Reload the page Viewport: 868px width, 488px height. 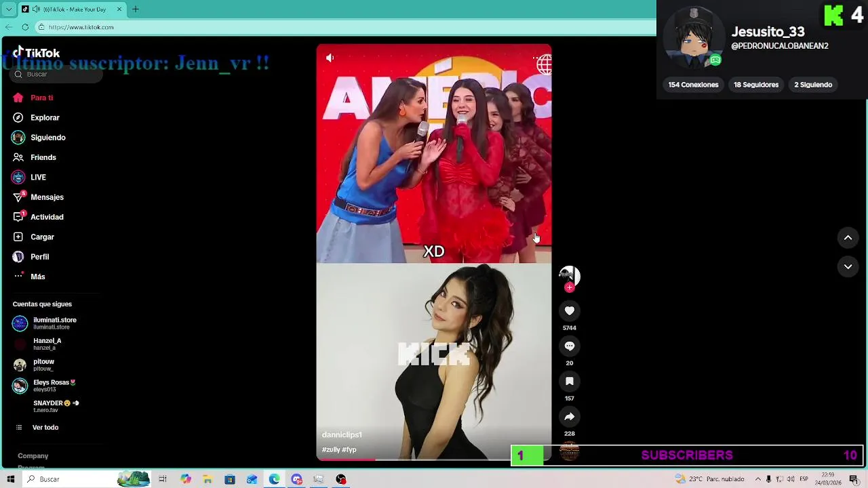(x=25, y=27)
